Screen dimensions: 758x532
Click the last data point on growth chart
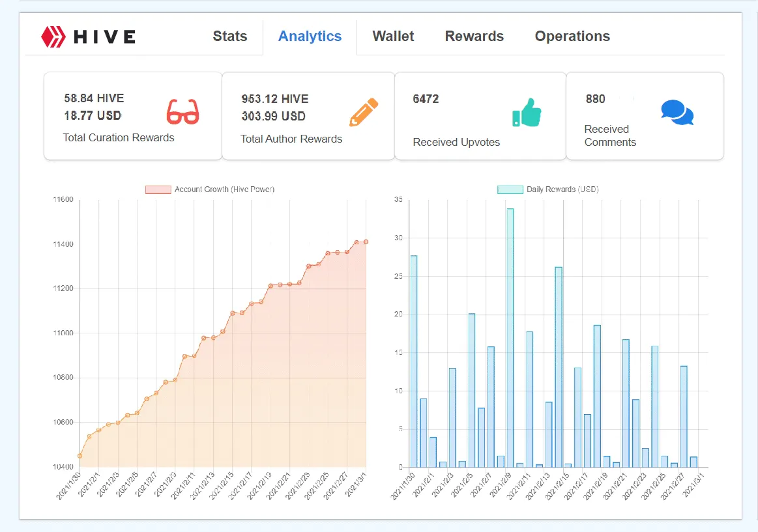tap(366, 242)
